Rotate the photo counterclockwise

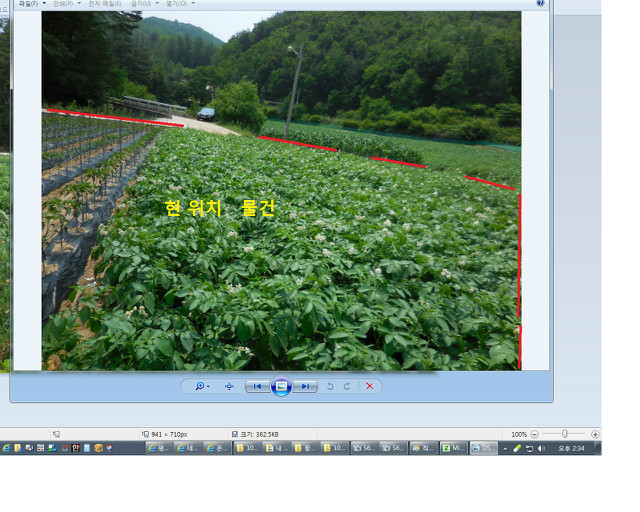(330, 386)
